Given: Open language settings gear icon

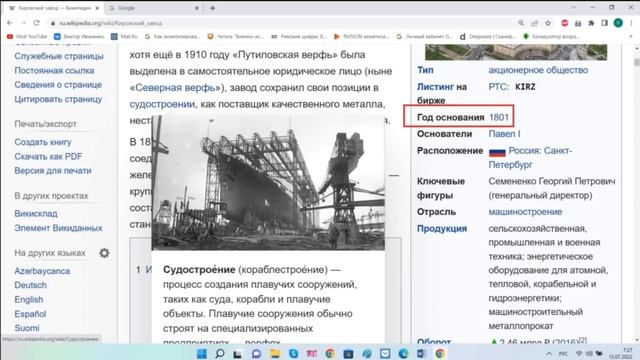Looking at the screenshot, I should click(x=104, y=253).
